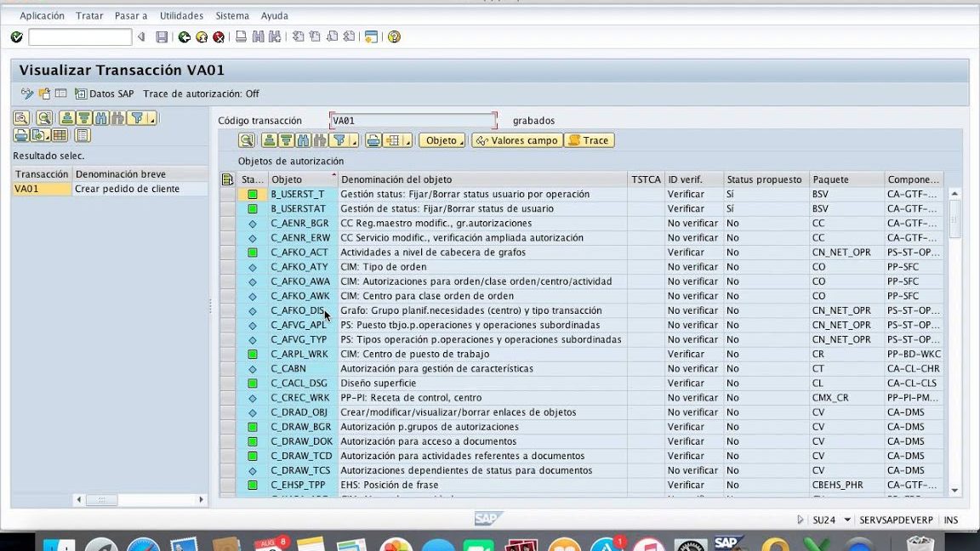
Task: Select the Save icon in the toolbar
Action: coord(162,37)
